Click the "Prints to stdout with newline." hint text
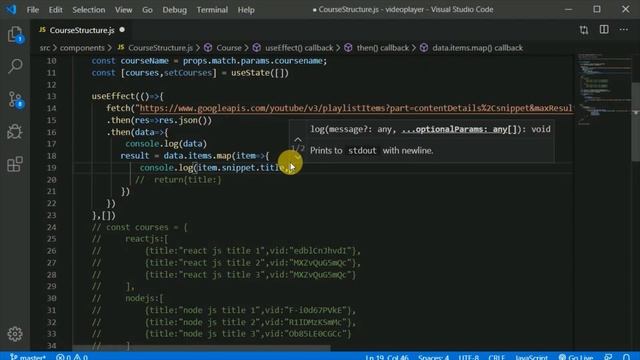Screen dimensions: 640x360 [x=371, y=151]
